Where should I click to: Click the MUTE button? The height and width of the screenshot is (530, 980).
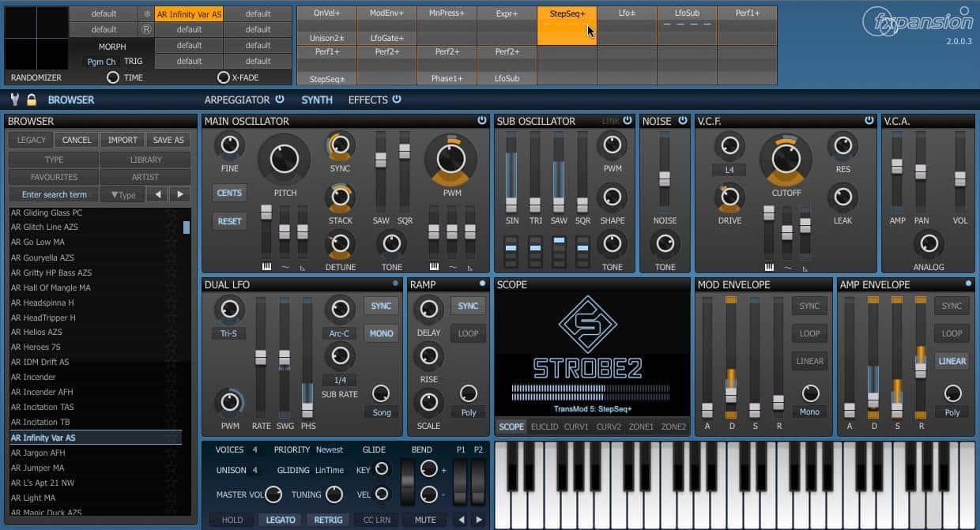pyautogui.click(x=425, y=520)
